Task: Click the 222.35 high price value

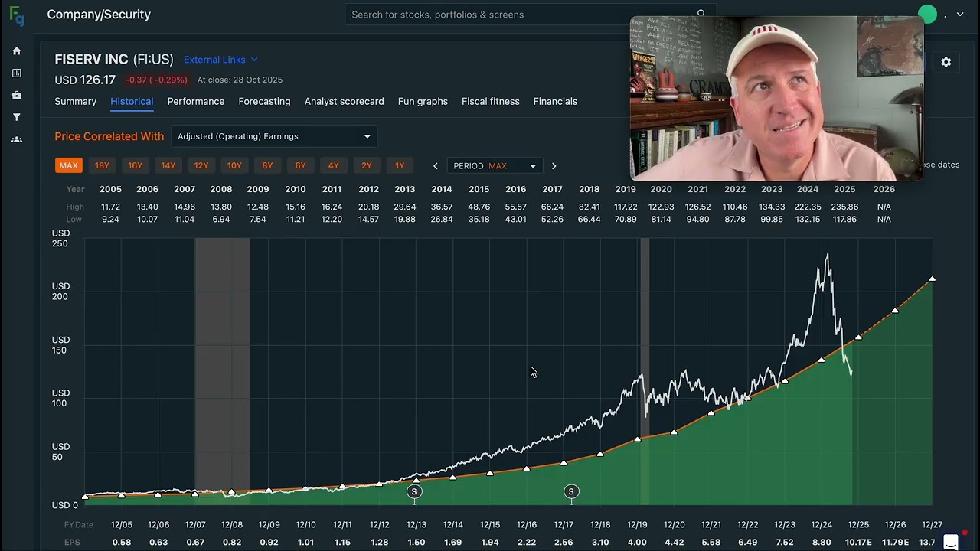Action: tap(808, 207)
